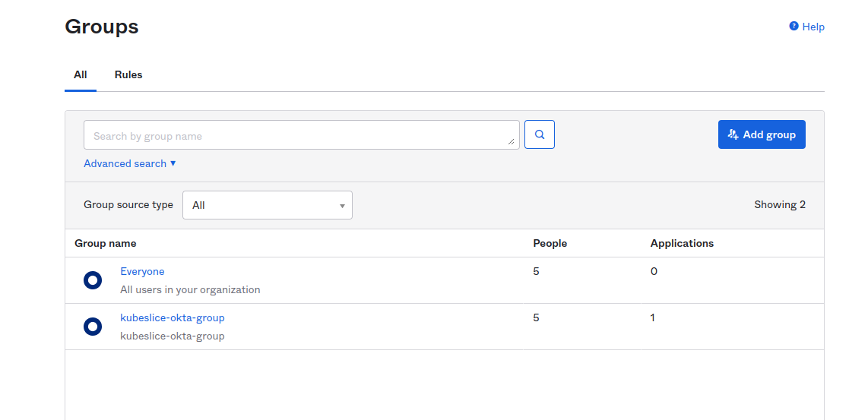Click the magnifier search button

coord(539,134)
